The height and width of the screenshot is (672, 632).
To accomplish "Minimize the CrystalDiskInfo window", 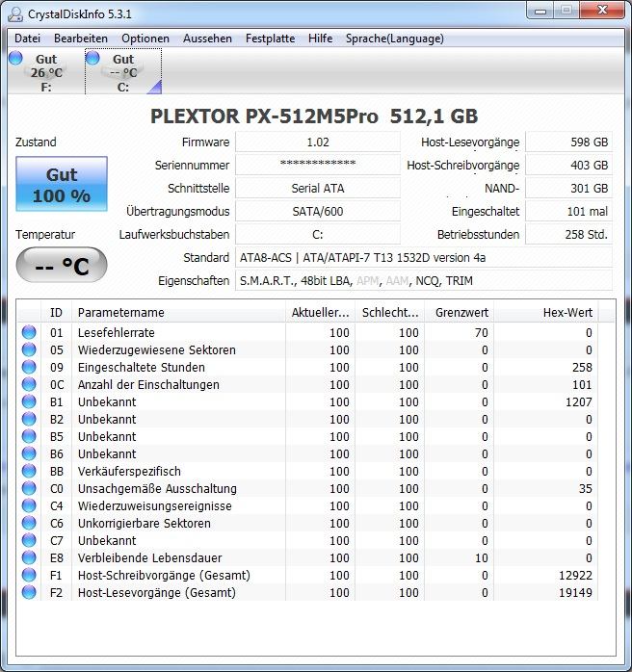I will pyautogui.click(x=540, y=11).
